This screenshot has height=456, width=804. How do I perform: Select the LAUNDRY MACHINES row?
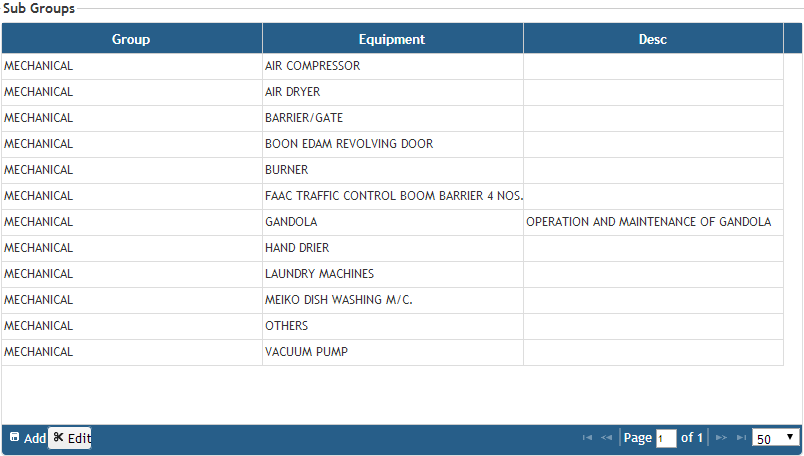pos(319,274)
